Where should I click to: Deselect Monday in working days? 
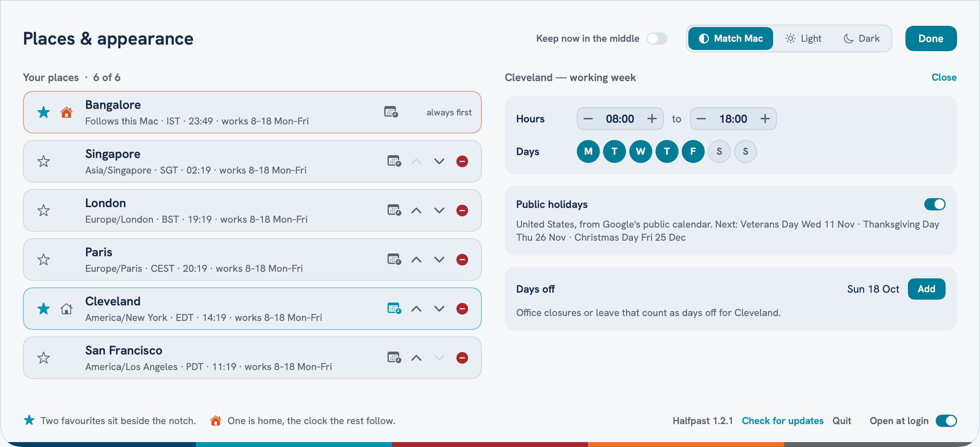coord(588,151)
